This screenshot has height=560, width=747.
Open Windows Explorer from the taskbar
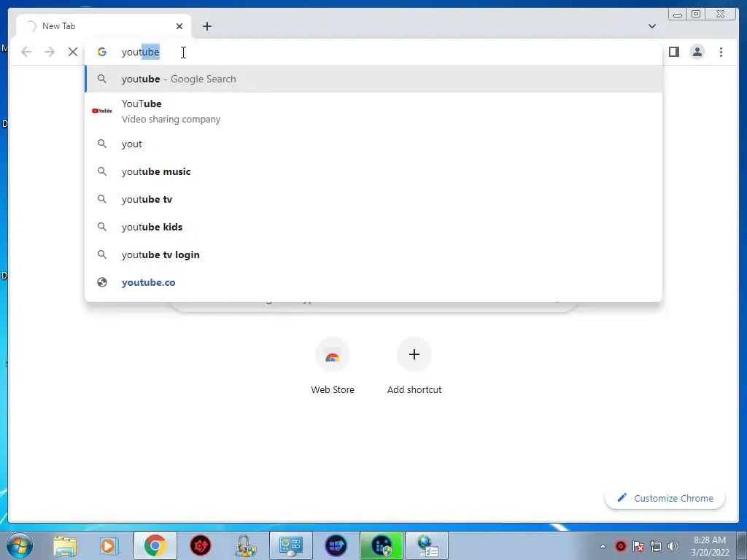click(65, 545)
